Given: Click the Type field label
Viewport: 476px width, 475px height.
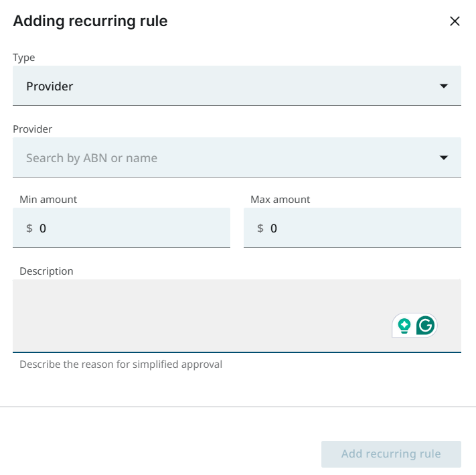Looking at the screenshot, I should [x=24, y=58].
